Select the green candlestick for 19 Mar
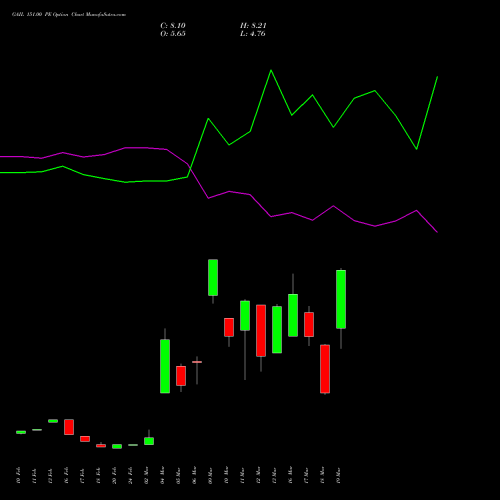This screenshot has height=500, width=500. coord(341,299)
